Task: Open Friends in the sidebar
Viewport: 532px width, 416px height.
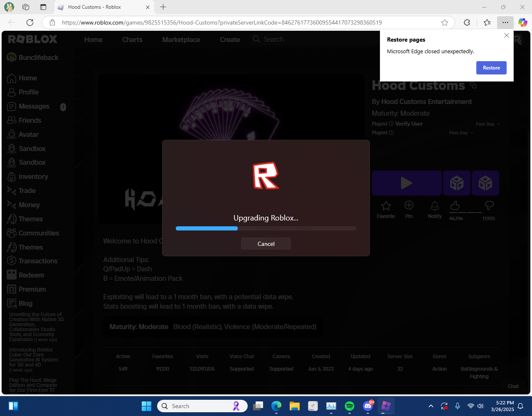Action: [24, 120]
